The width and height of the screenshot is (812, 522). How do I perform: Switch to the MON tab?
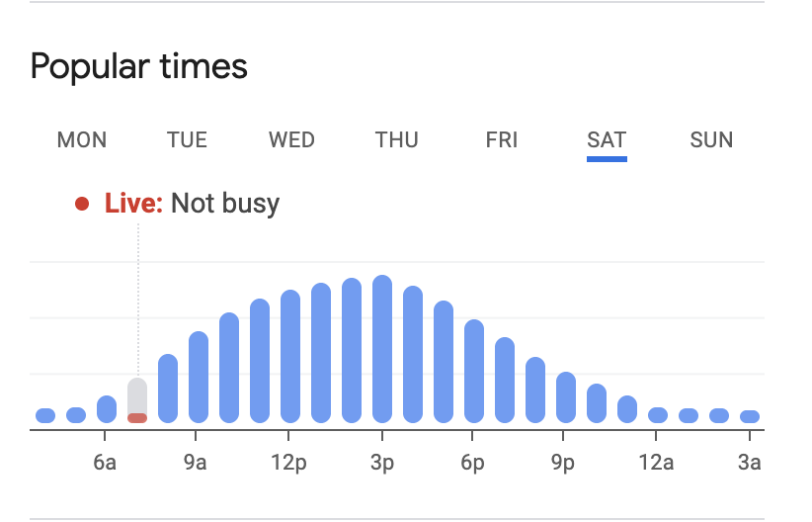coord(82,139)
